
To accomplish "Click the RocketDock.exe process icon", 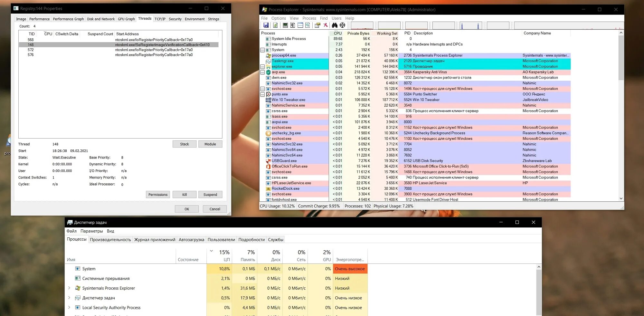I will point(268,188).
